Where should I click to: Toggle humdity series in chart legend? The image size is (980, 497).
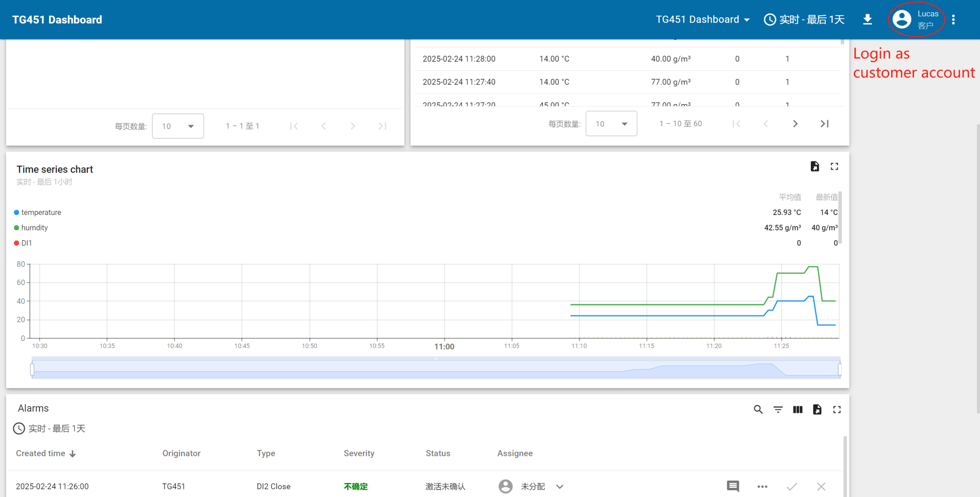34,228
